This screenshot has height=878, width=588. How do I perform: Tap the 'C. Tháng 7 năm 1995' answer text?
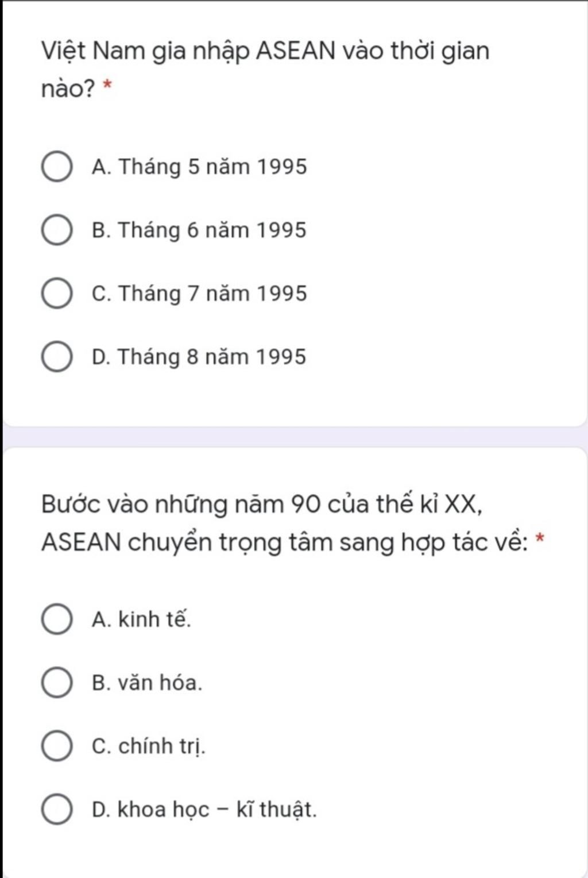pyautogui.click(x=199, y=294)
